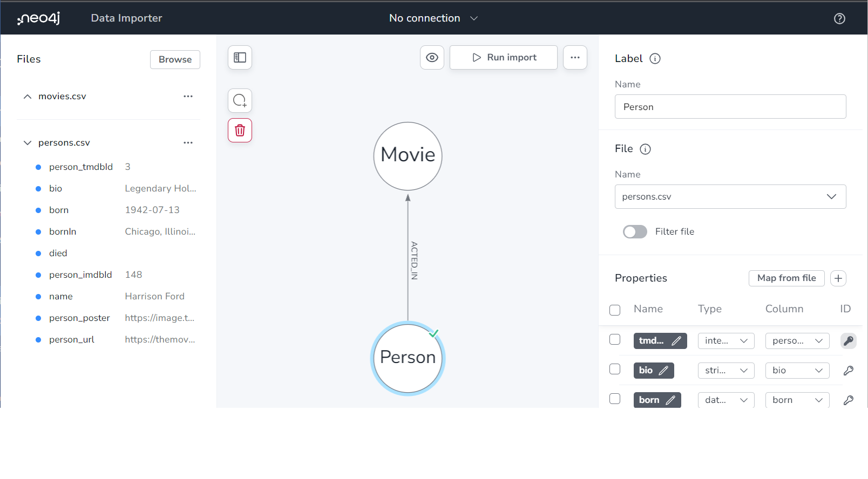Select the Movie node
This screenshot has width=868, height=479.
tap(408, 156)
